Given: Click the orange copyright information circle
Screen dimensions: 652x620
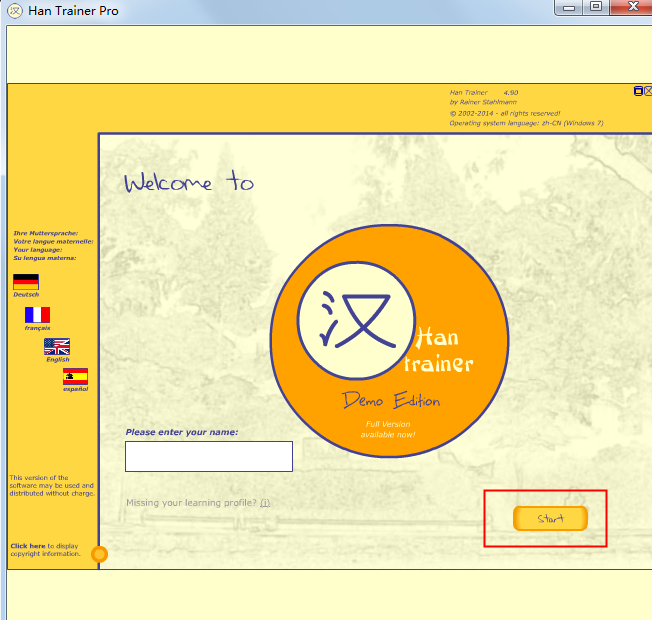Looking at the screenshot, I should pyautogui.click(x=99, y=554).
